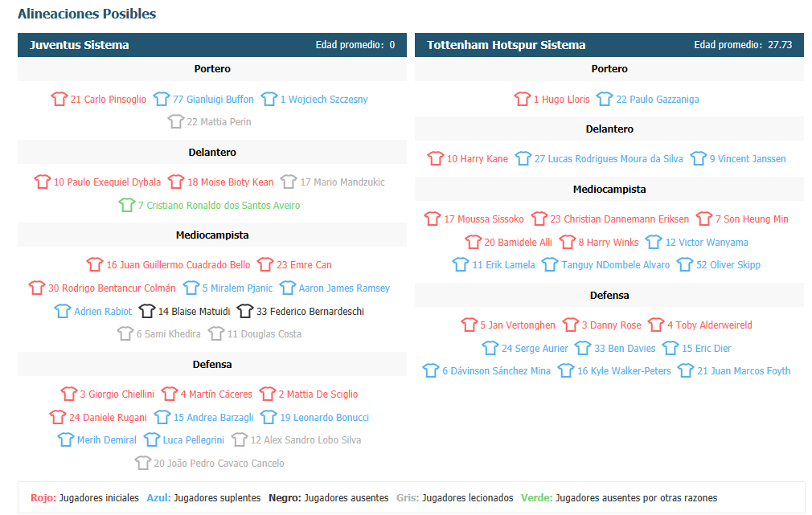Click the blue shirt icon beside Wojciech Szczesny
Image resolution: width=812 pixels, height=515 pixels.
coord(269,99)
